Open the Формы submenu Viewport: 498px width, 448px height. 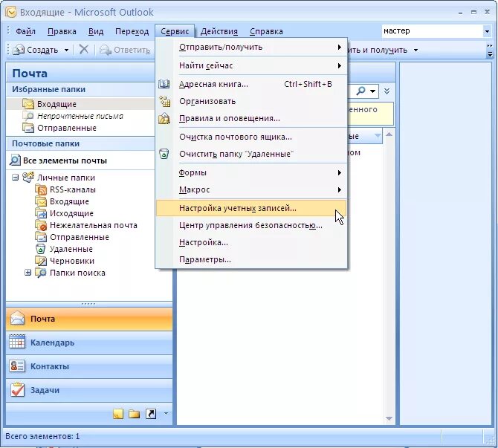click(251, 172)
